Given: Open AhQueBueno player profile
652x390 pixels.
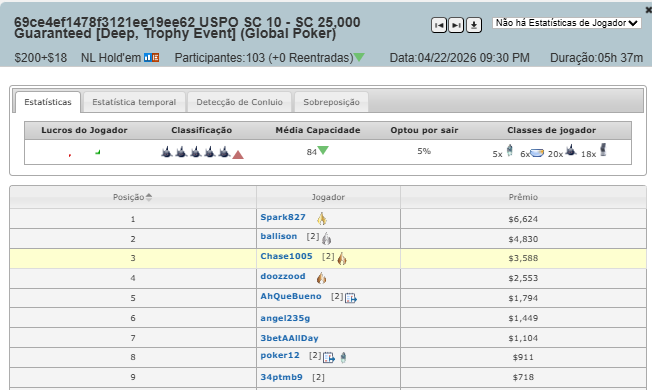Looking at the screenshot, I should pos(291,296).
